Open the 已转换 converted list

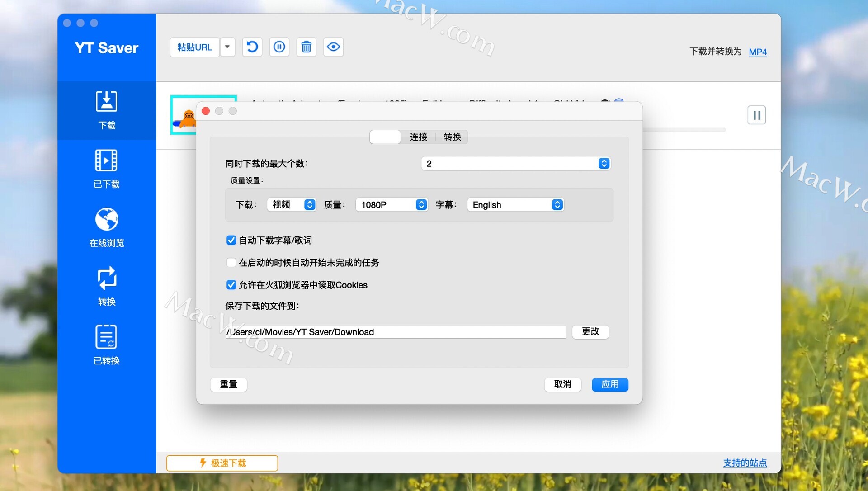[107, 345]
